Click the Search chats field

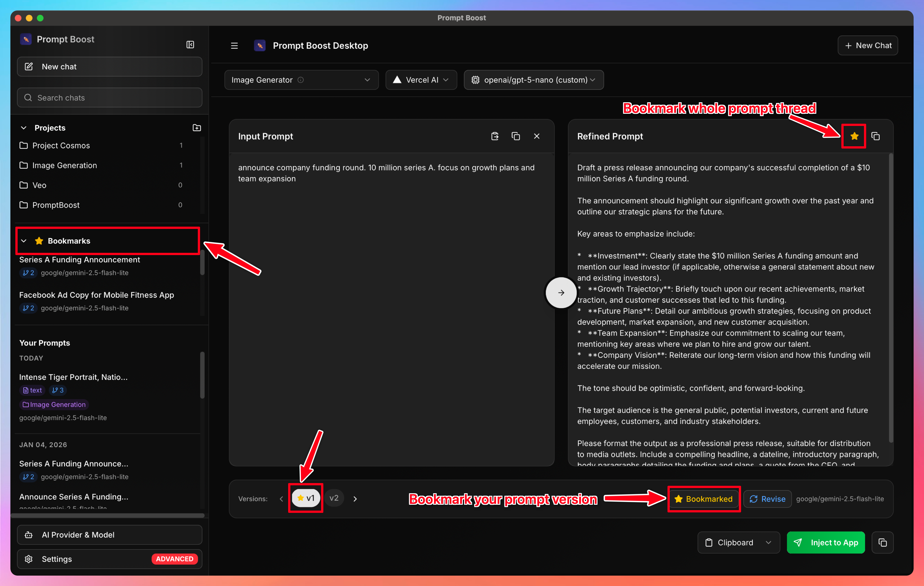point(109,98)
